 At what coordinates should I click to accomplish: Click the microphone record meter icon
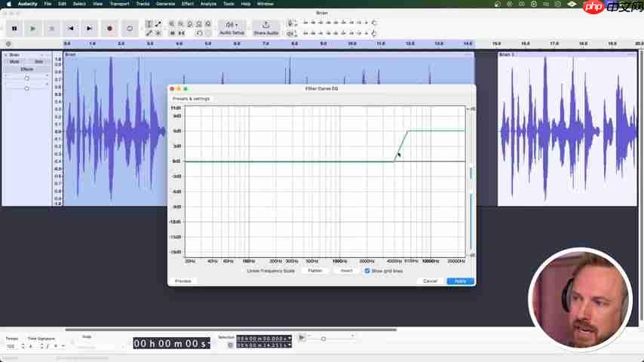(x=290, y=23)
